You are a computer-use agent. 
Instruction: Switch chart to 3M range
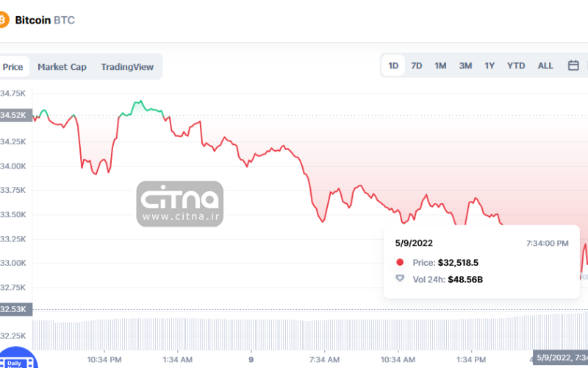[465, 66]
